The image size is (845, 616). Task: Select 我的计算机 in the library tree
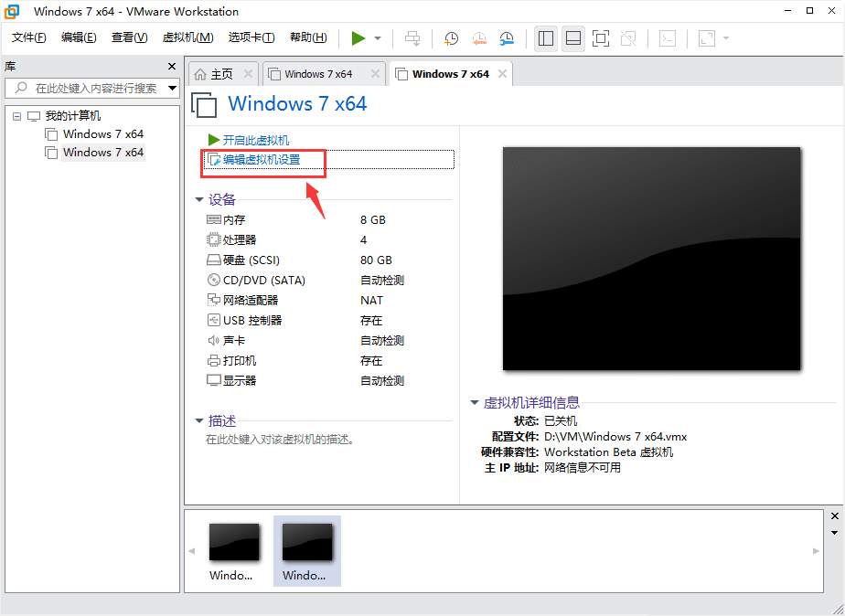point(73,116)
